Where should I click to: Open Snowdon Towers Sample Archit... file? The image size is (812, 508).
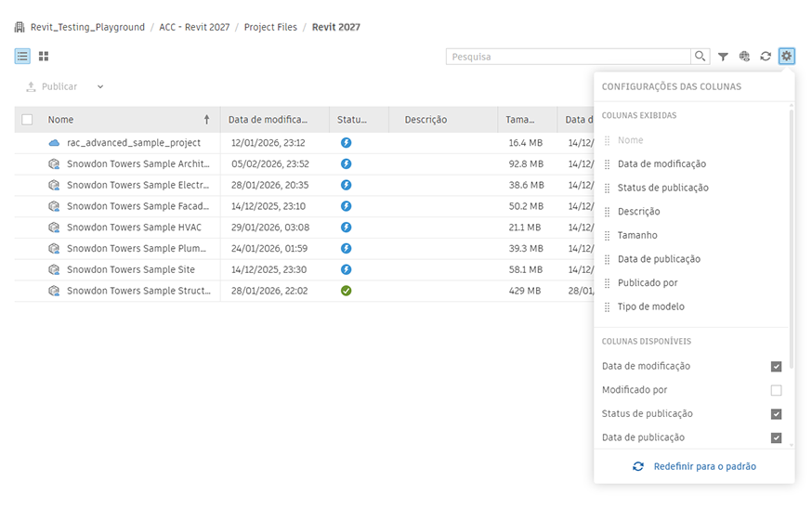138,163
